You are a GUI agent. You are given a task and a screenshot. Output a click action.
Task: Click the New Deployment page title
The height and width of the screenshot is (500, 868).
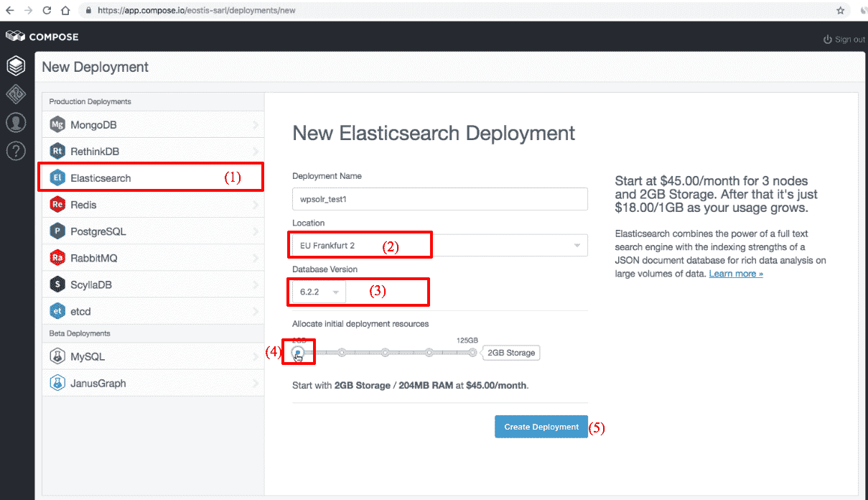95,67
